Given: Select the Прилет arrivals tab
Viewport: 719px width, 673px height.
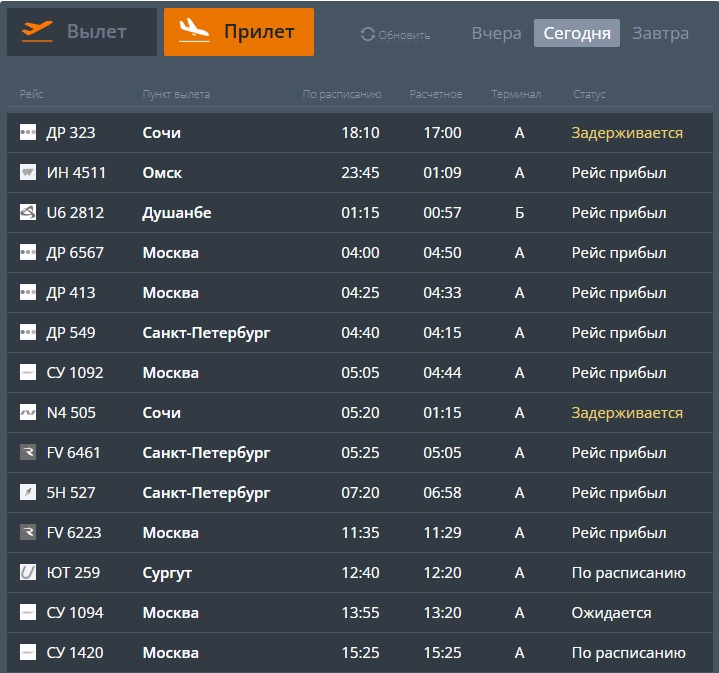Looking at the screenshot, I should coord(238,32).
